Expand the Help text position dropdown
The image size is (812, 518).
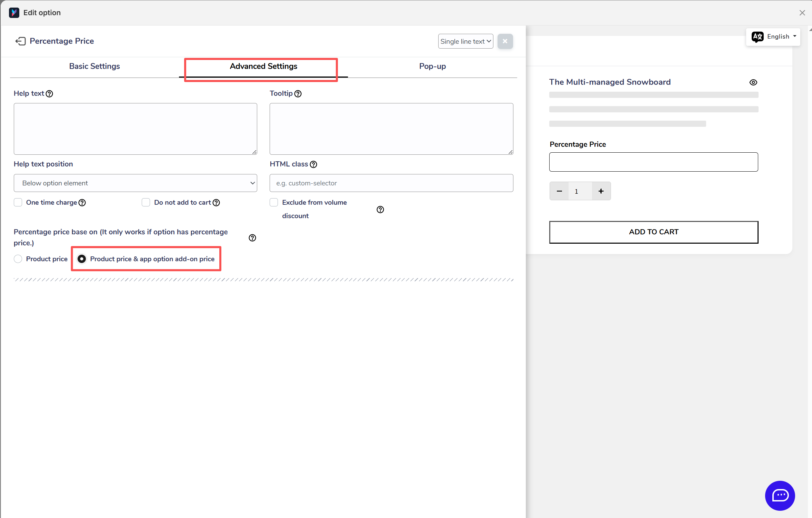click(x=135, y=183)
